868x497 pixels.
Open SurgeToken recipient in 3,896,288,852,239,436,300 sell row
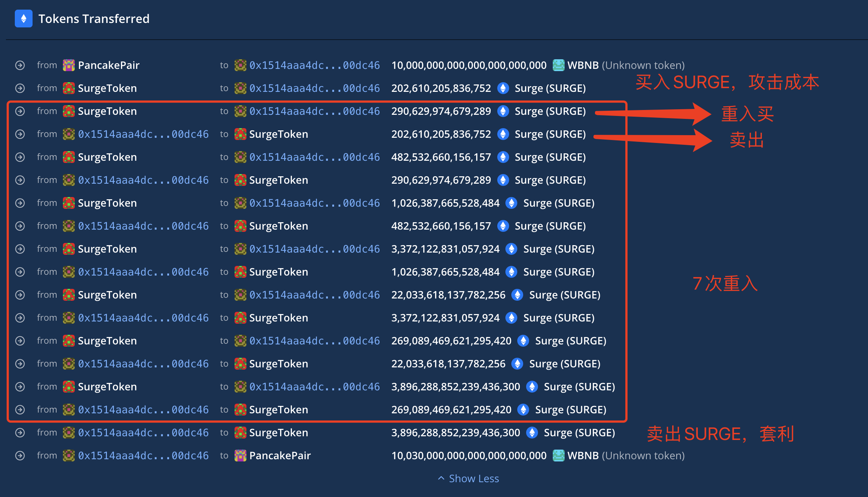[278, 433]
